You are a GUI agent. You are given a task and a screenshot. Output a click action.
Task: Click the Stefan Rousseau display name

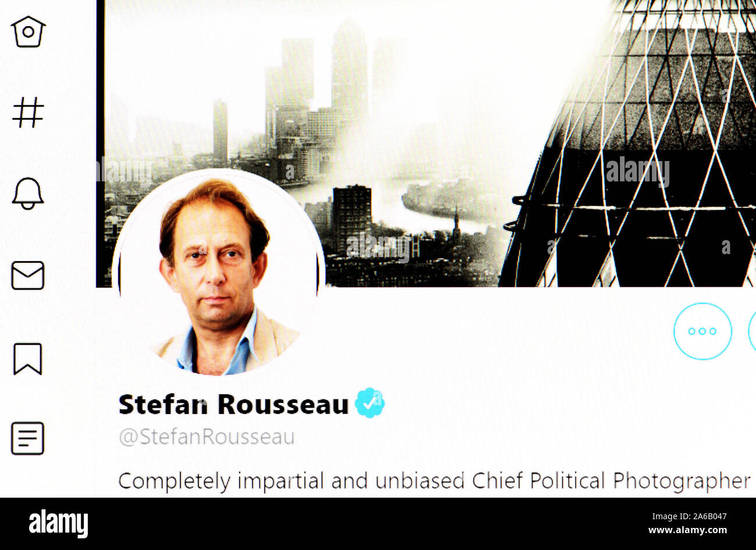[x=234, y=404]
